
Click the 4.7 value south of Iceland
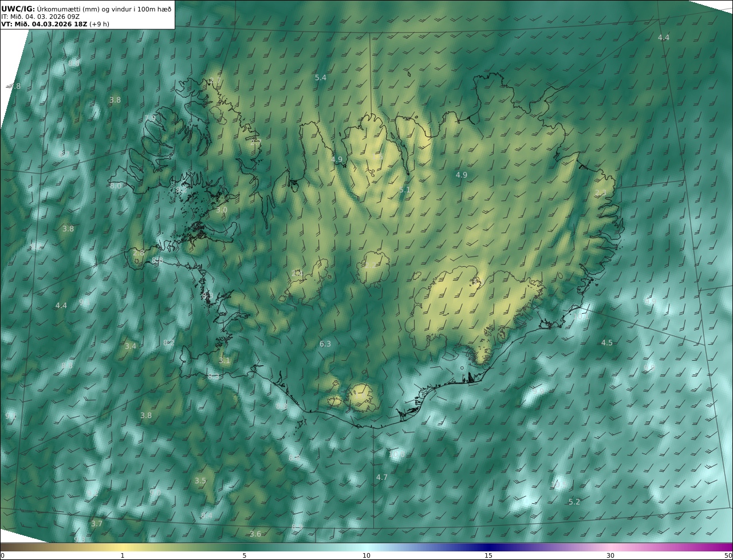coord(382,478)
